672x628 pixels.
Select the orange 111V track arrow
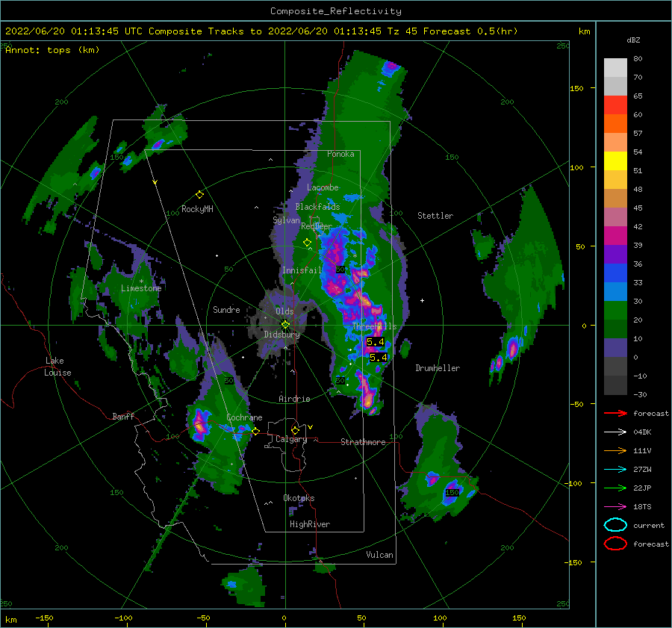coord(615,450)
